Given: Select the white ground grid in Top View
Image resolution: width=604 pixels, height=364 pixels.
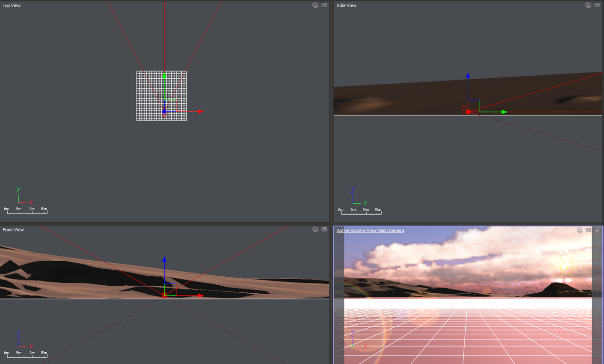Looking at the screenshot, I should coord(161,96).
